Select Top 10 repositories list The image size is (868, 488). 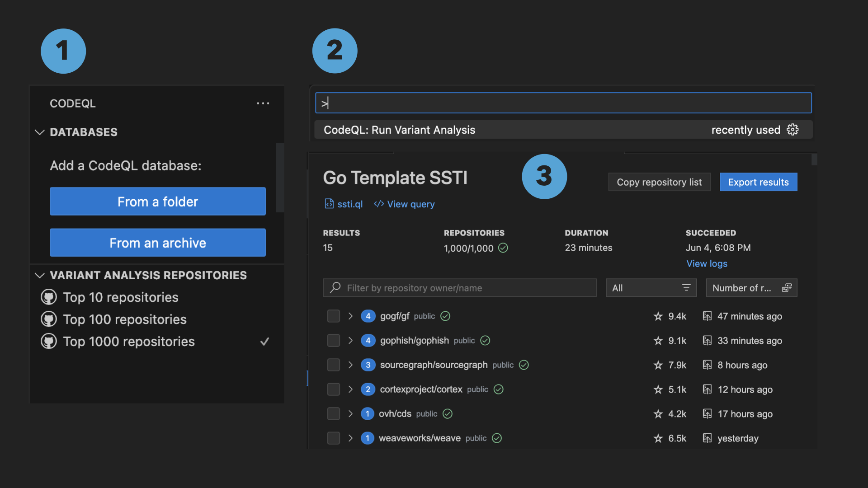tap(121, 297)
